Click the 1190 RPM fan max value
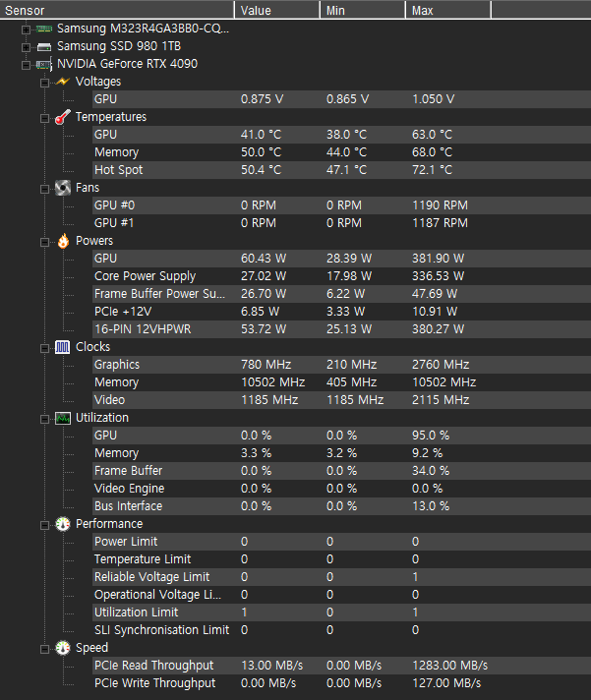The image size is (591, 700). 440,205
